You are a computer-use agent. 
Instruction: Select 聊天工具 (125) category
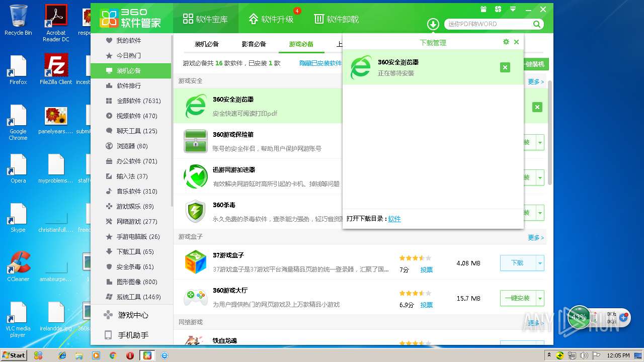pyautogui.click(x=131, y=131)
